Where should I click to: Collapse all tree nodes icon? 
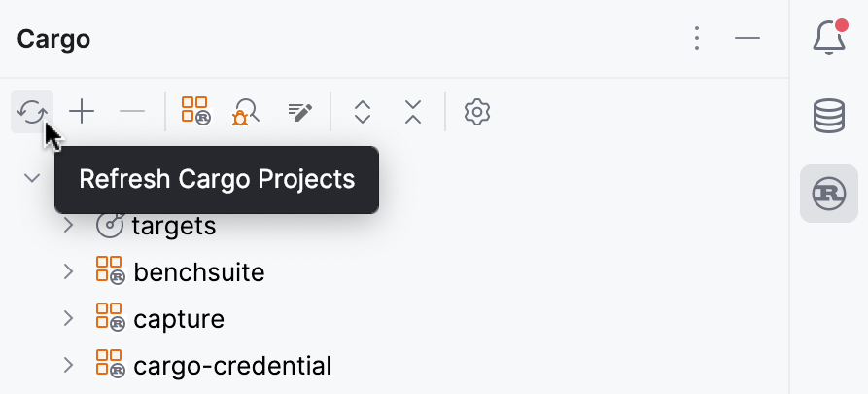point(413,112)
